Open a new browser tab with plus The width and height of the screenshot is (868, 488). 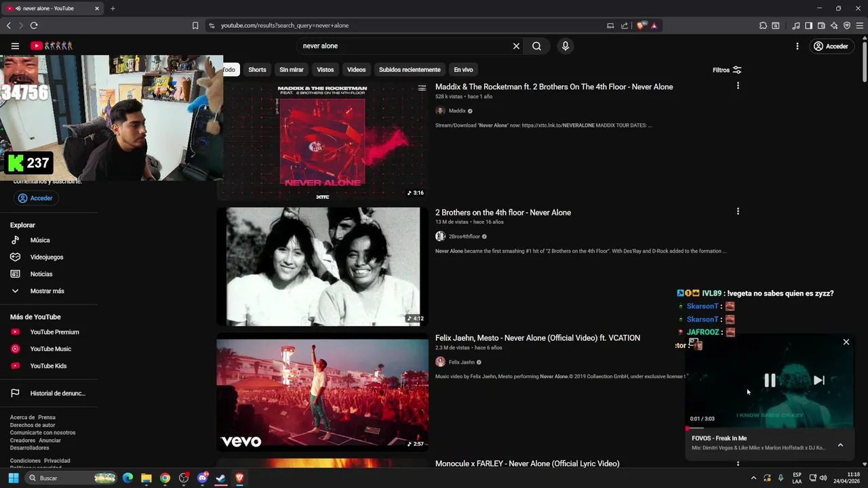coord(113,8)
